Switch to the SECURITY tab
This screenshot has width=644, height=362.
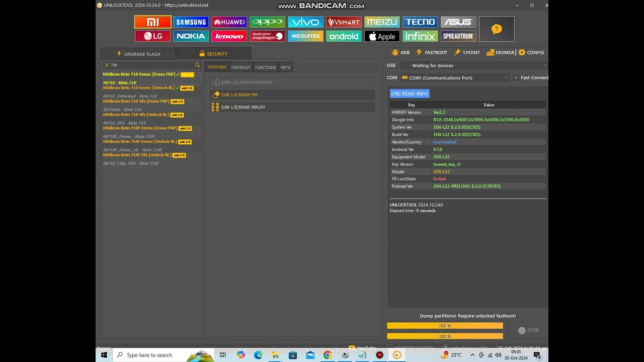[x=213, y=54]
